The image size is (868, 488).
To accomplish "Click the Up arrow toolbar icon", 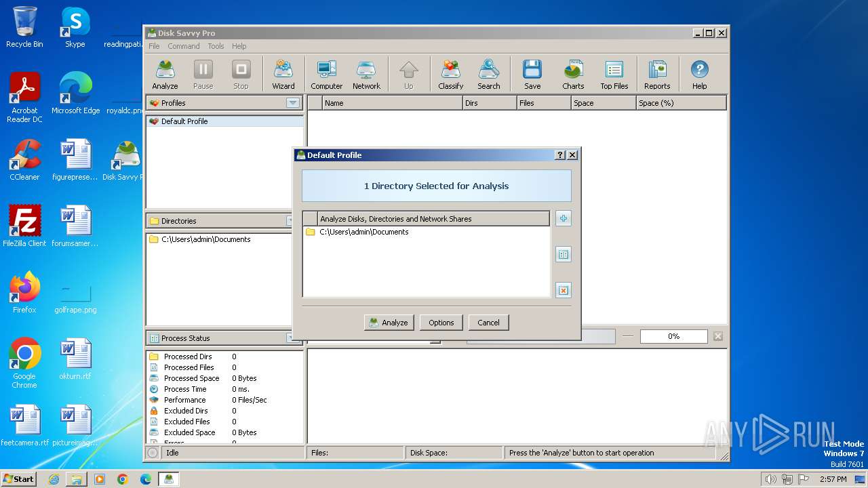I will (x=409, y=74).
